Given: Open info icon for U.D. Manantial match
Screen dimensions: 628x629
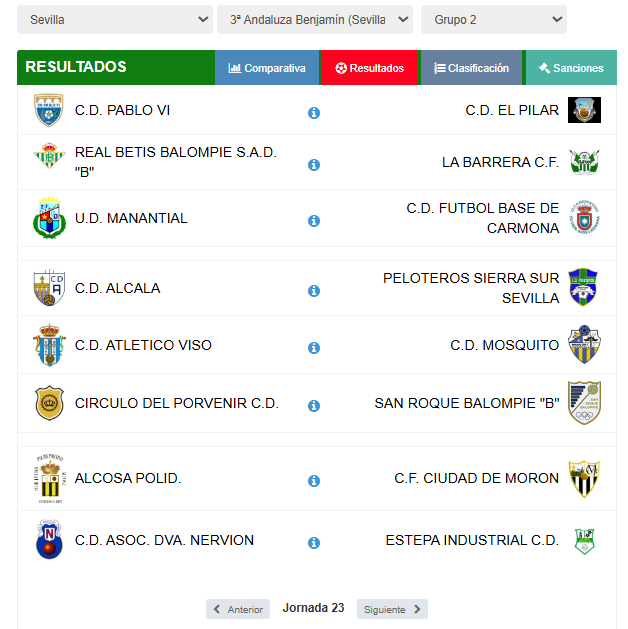Looking at the screenshot, I should (x=314, y=221).
